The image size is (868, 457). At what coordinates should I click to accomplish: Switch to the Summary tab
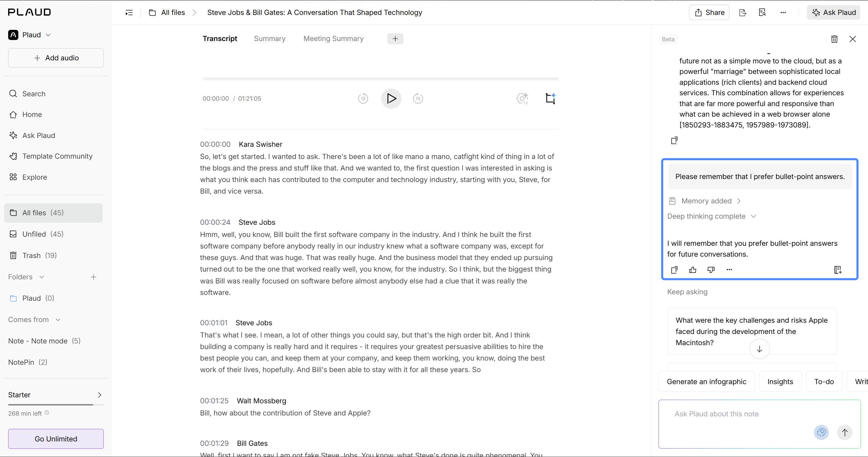(270, 39)
